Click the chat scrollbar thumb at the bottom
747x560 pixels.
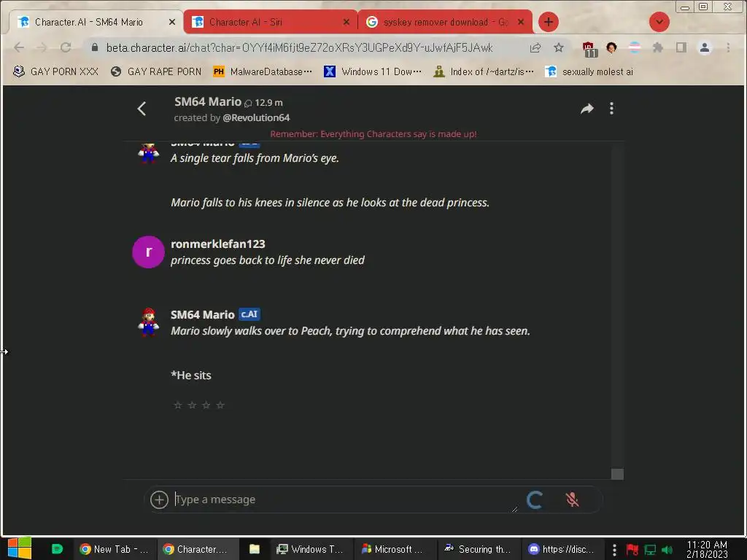point(617,474)
